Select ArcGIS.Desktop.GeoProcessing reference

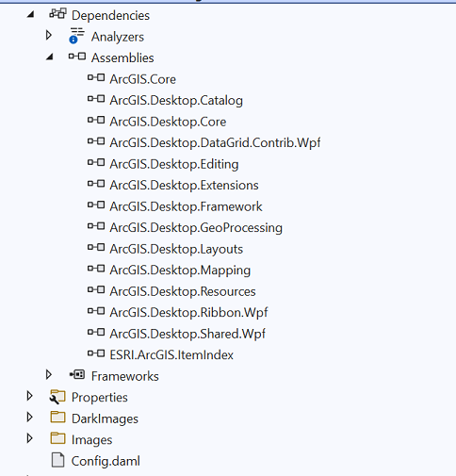(x=196, y=228)
